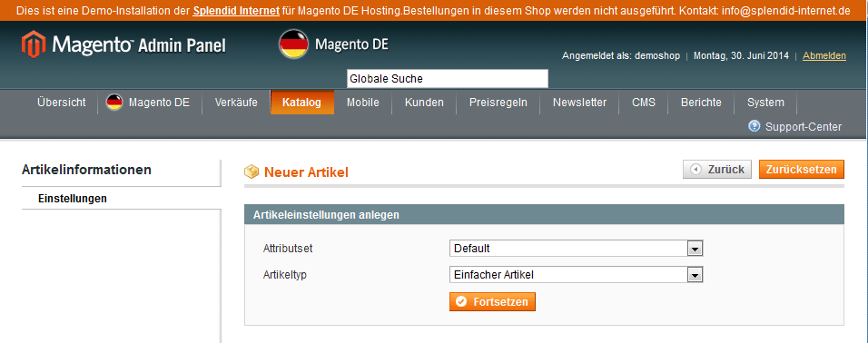Screen dimensions: 868x343
Task: Click the Magento Admin Panel title text
Action: pyautogui.click(x=139, y=44)
